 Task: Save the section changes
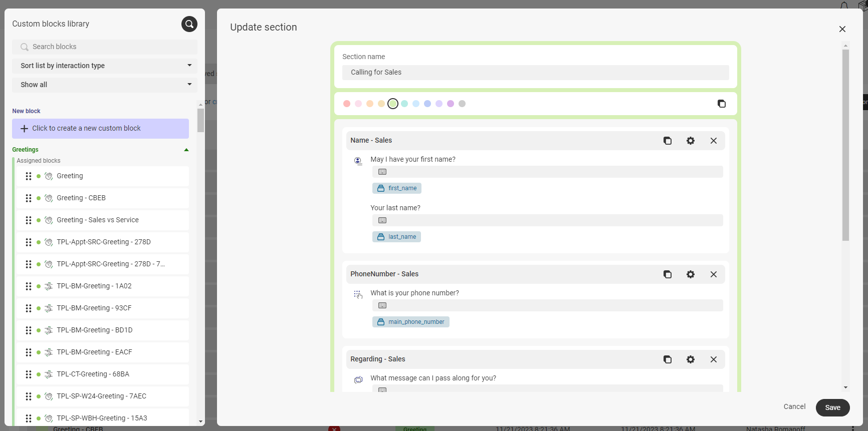[x=833, y=407]
